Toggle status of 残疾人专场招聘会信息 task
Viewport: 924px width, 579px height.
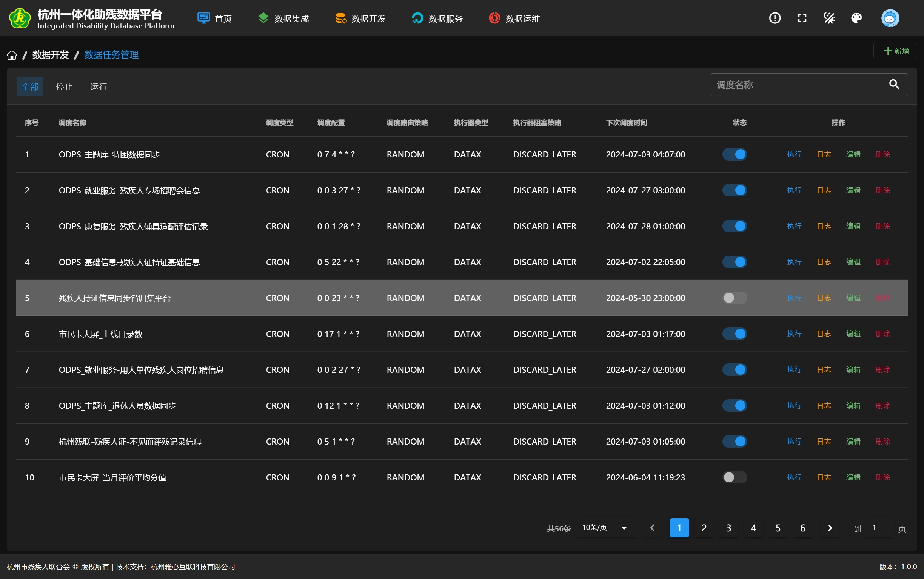(x=735, y=190)
